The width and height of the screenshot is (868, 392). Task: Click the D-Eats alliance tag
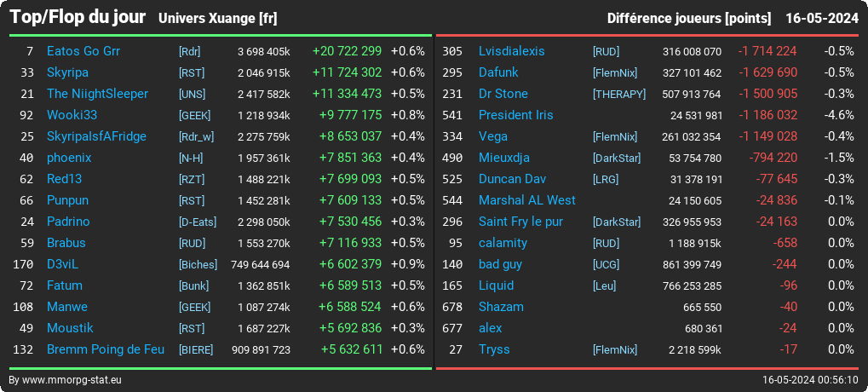click(198, 222)
